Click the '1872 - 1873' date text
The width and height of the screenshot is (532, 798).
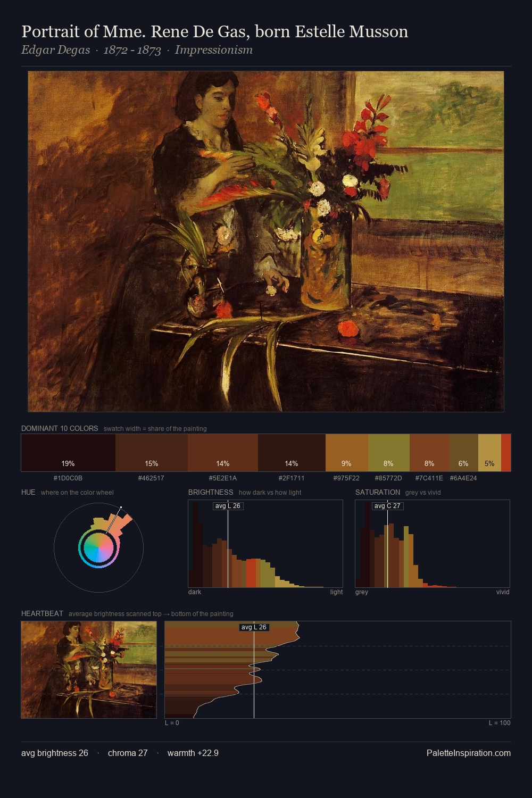point(132,50)
